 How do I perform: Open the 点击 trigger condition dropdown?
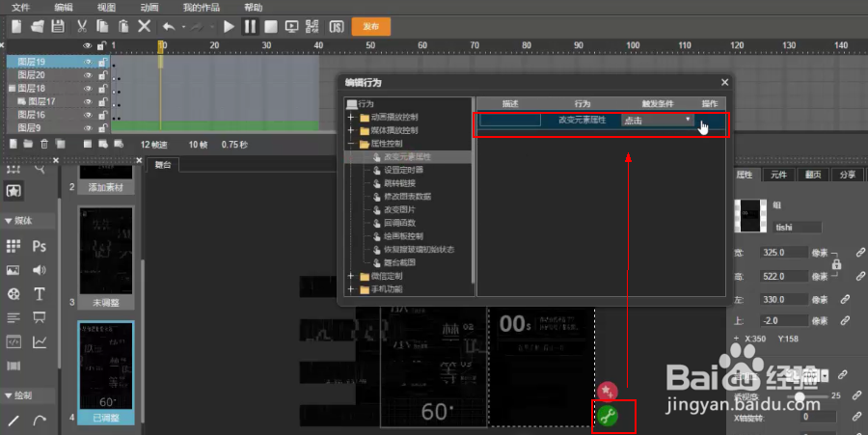(x=658, y=121)
